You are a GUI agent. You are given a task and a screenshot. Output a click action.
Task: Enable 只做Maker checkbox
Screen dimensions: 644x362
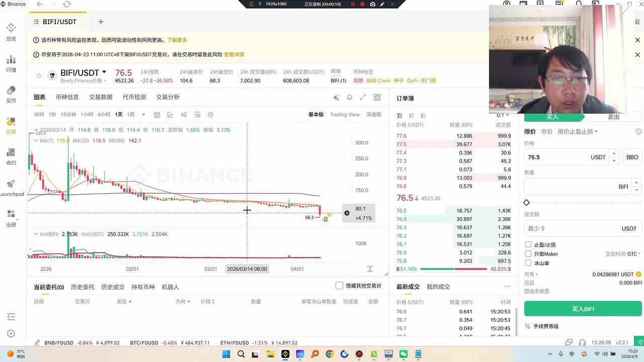(528, 254)
